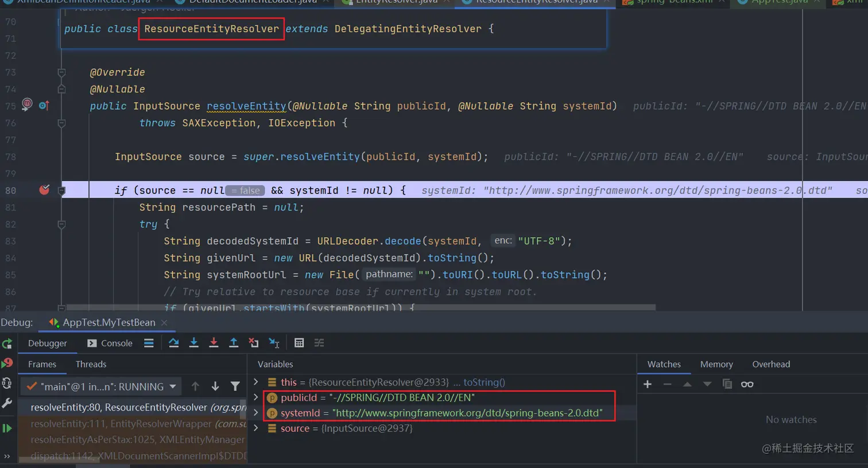868x468 pixels.
Task: Click DelegatingEntityResolver in the class declaration
Action: click(x=408, y=29)
